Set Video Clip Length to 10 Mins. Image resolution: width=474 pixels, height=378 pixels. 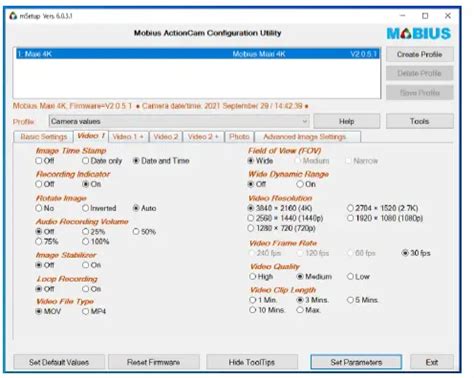pos(267,310)
